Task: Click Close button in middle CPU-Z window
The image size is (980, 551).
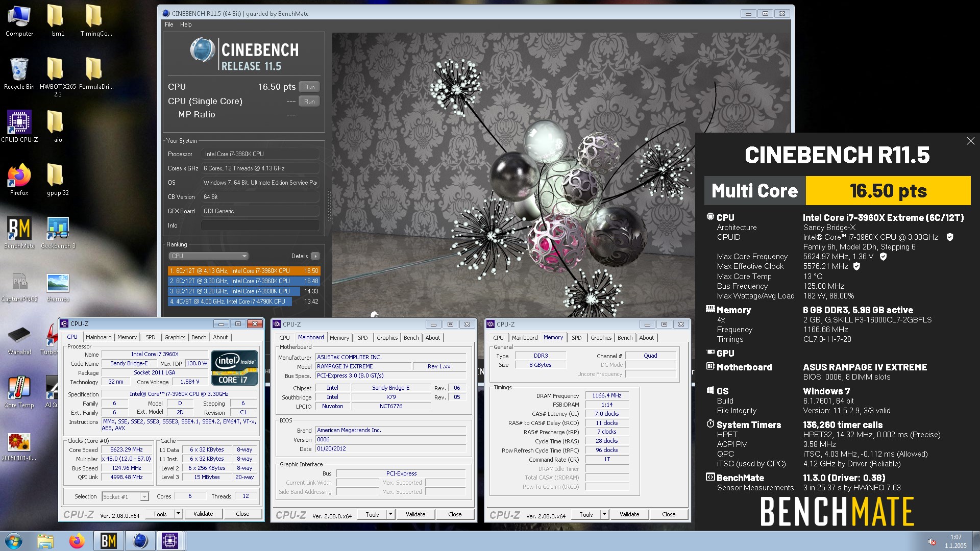Action: coord(455,514)
